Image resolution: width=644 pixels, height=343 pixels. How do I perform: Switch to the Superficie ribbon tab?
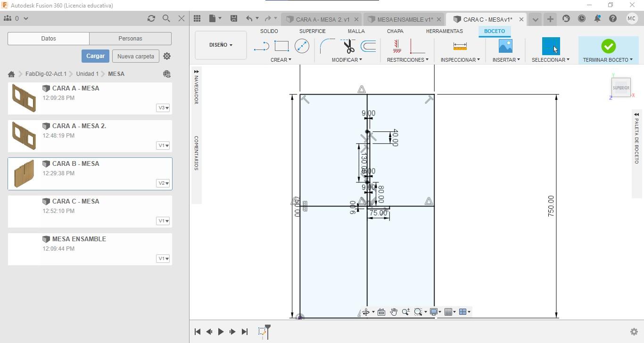(312, 31)
